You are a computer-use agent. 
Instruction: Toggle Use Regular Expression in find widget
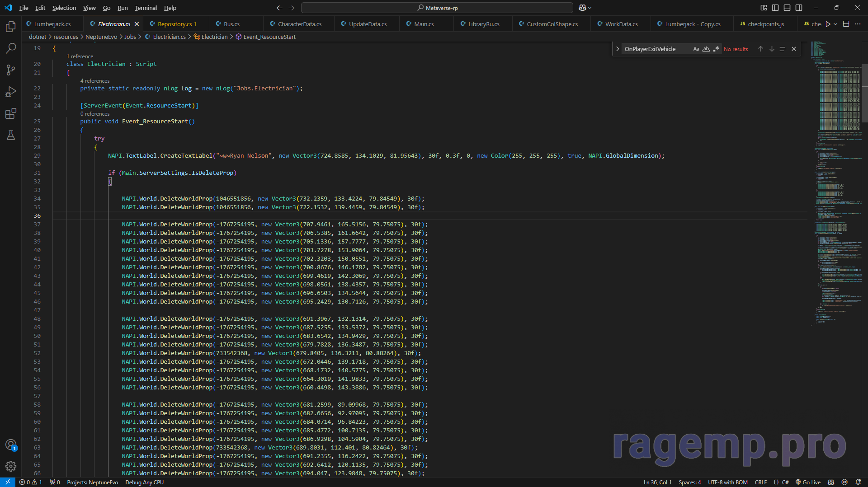point(716,49)
